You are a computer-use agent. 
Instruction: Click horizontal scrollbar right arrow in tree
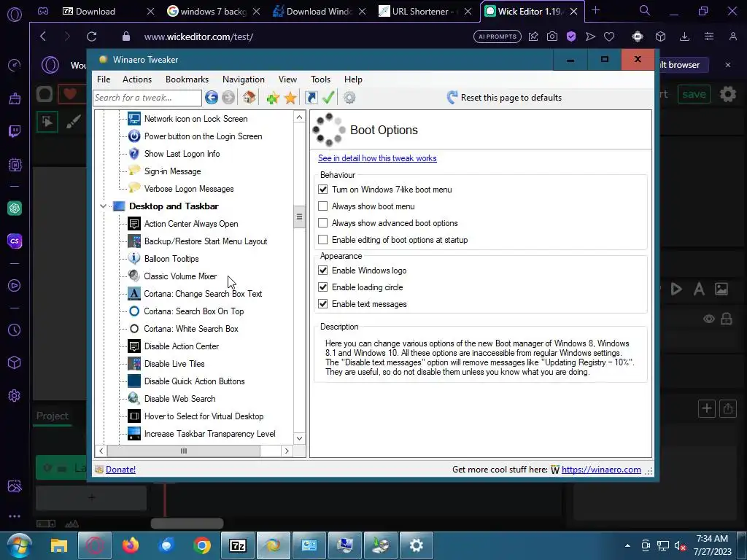click(286, 451)
